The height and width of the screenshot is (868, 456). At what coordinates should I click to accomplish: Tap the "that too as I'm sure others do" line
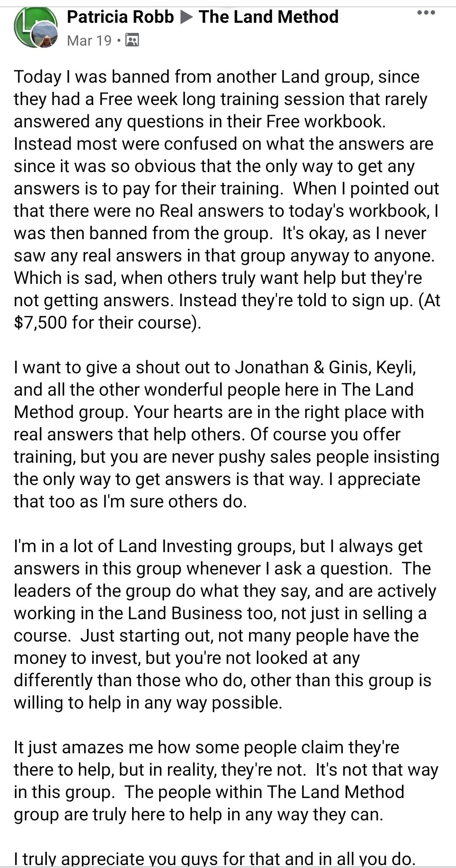pyautogui.click(x=130, y=501)
